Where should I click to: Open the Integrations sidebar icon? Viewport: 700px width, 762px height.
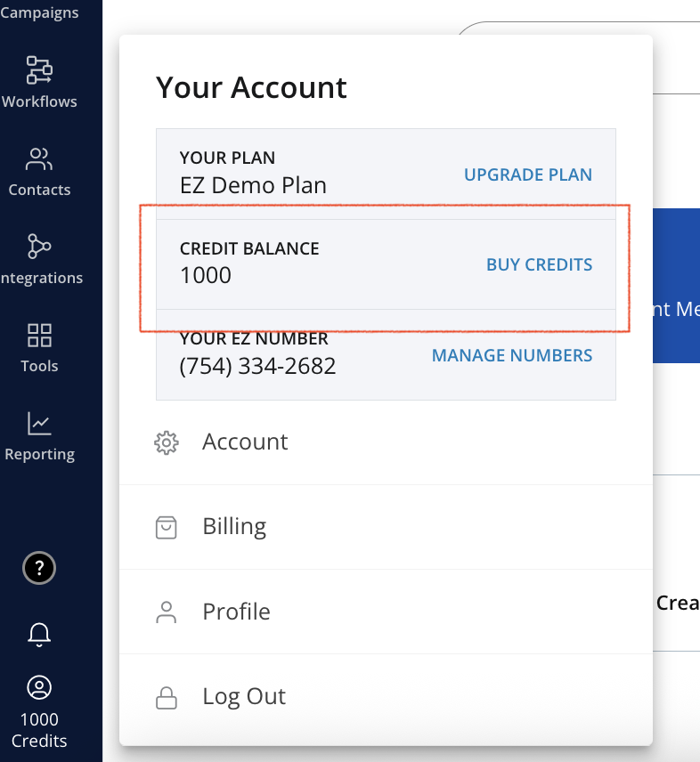[39, 246]
